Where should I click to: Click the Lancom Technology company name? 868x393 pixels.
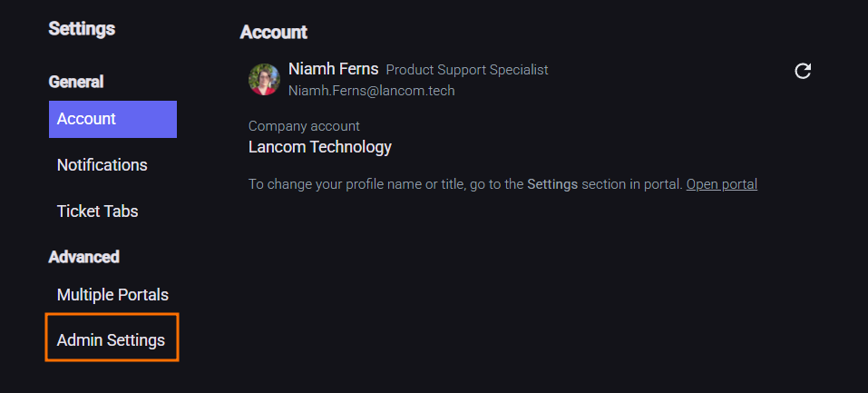[x=319, y=147]
